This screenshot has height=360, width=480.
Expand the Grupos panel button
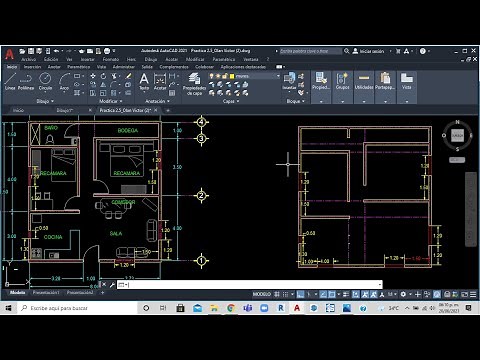point(342,87)
